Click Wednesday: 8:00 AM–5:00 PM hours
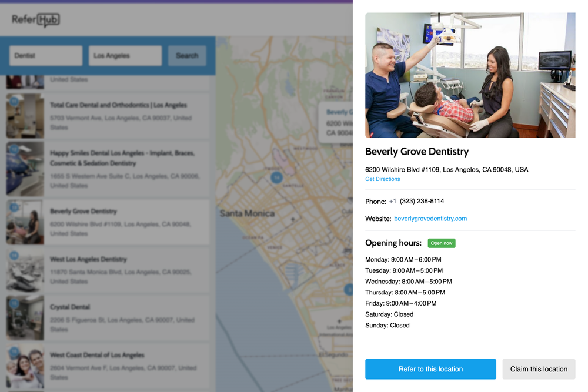This screenshot has height=392, width=588. (409, 282)
